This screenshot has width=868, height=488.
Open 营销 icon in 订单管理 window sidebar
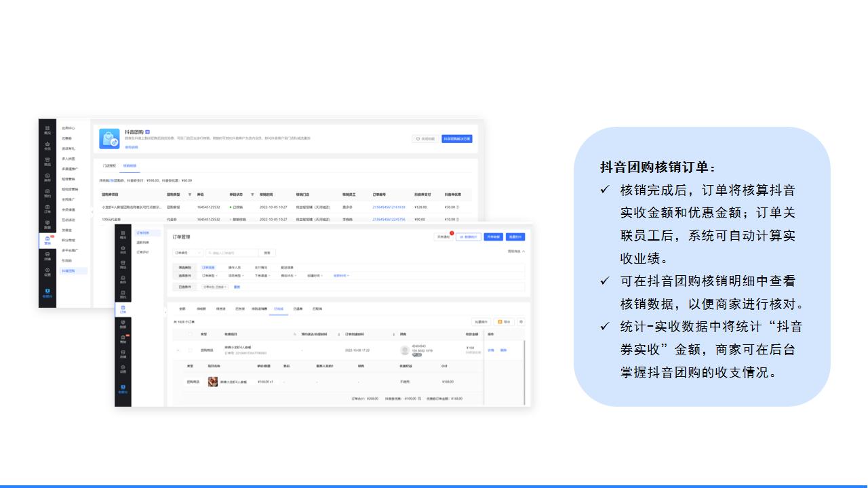123,340
